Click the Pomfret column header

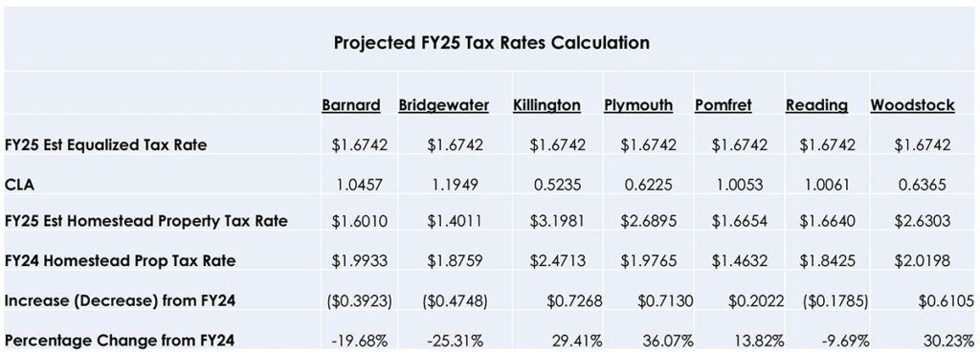point(724,105)
